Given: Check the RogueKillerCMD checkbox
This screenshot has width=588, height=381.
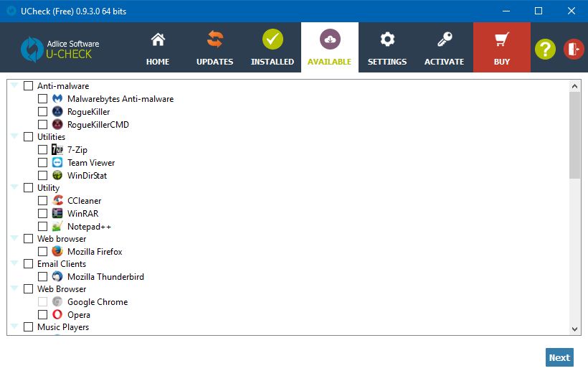Looking at the screenshot, I should (x=43, y=124).
